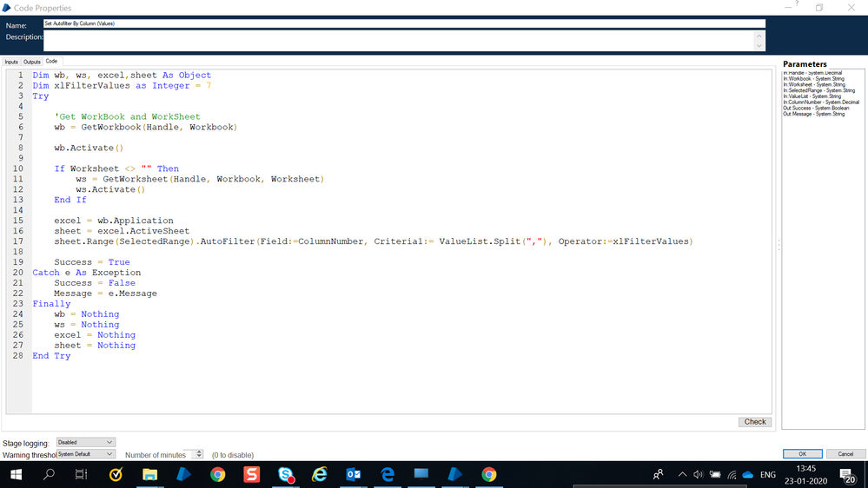The width and height of the screenshot is (868, 488).
Task: Select parameter In:ValueList - System.String
Action: coord(812,96)
